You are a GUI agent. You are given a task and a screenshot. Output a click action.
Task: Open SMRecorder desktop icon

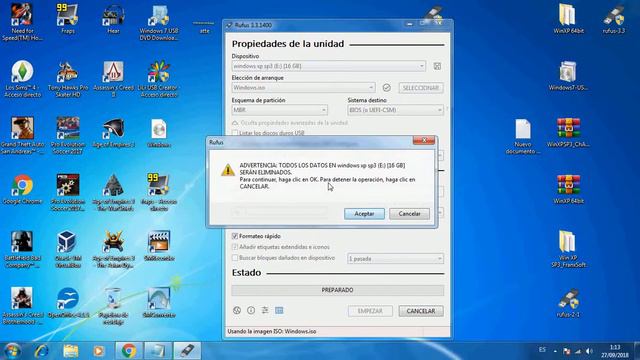click(x=159, y=246)
